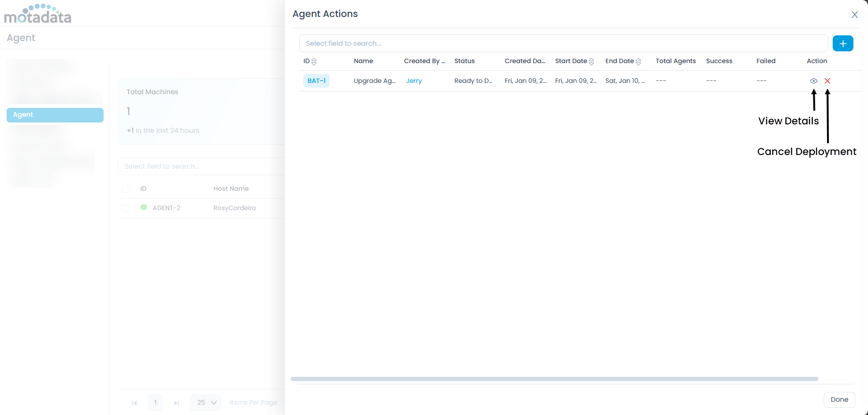Open the 25 items per page dropdown
This screenshot has height=415, width=868.
[x=206, y=403]
